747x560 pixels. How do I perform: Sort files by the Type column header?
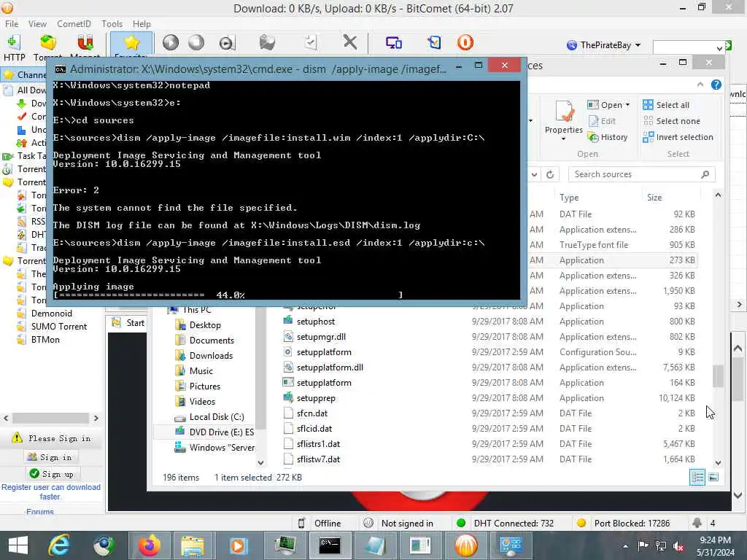(569, 197)
